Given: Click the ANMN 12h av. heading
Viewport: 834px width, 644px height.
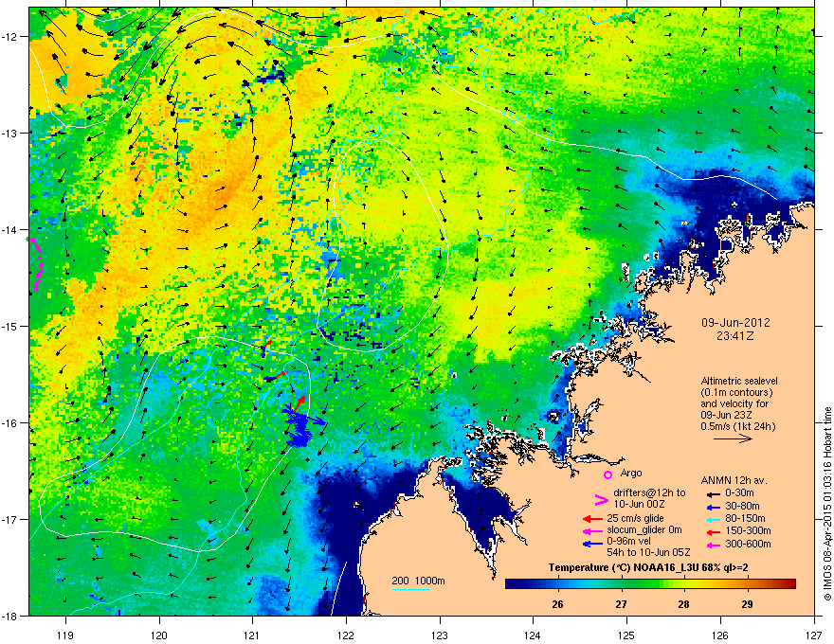Looking at the screenshot, I should [x=734, y=480].
